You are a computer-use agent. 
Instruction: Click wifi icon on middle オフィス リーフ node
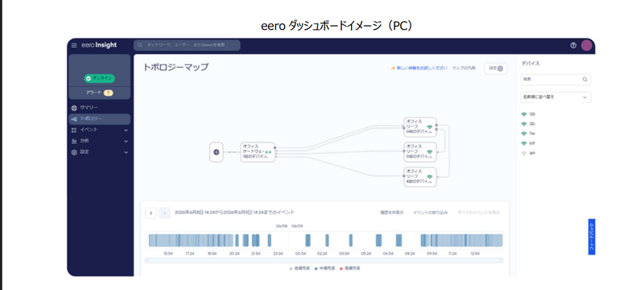(x=430, y=151)
